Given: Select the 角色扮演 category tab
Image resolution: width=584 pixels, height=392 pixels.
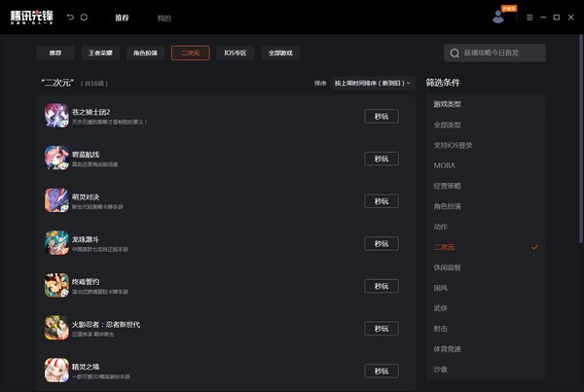Looking at the screenshot, I should [x=146, y=53].
